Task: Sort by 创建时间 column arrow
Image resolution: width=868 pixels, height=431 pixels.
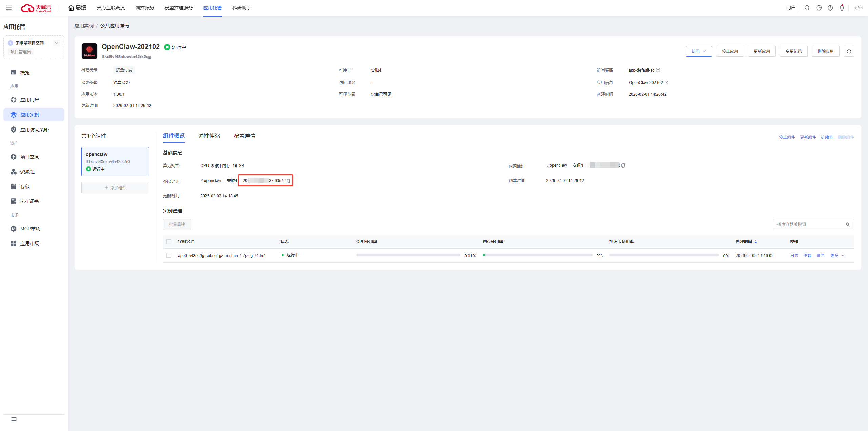Action: [x=756, y=242]
